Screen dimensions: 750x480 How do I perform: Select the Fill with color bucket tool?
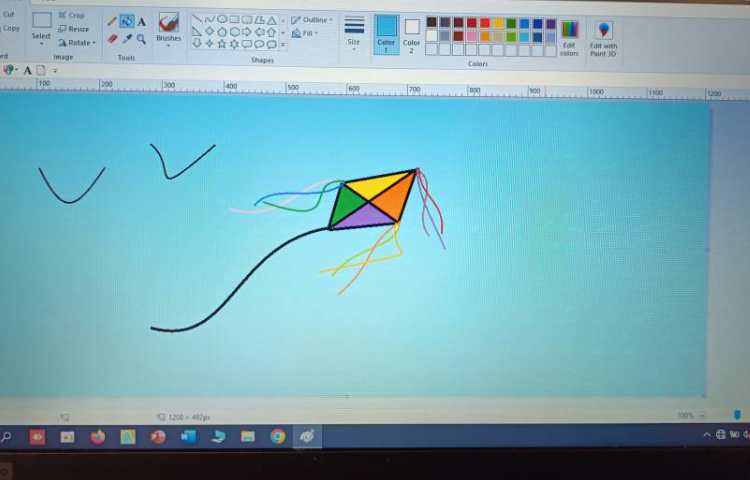[127, 21]
